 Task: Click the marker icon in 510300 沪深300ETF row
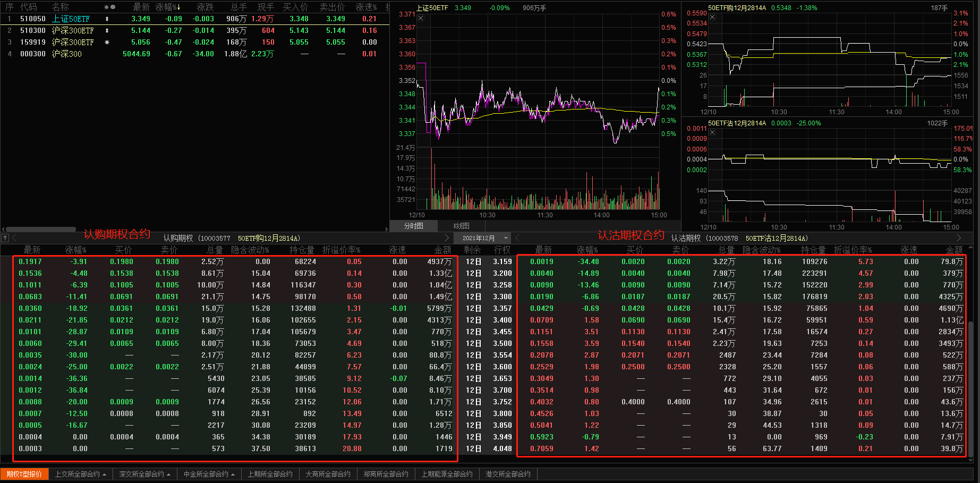point(107,30)
